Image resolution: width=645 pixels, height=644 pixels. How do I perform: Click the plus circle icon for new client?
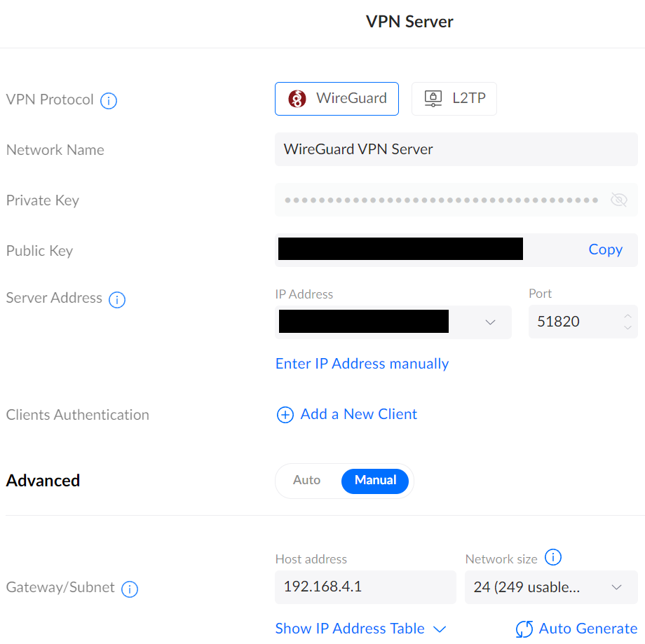285,415
